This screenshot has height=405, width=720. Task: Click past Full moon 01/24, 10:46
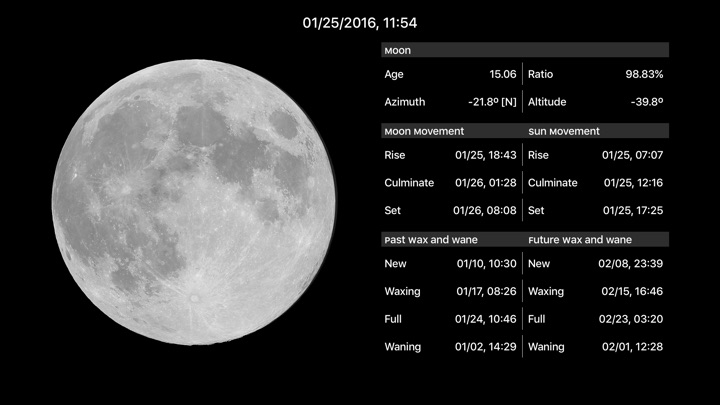tap(486, 319)
